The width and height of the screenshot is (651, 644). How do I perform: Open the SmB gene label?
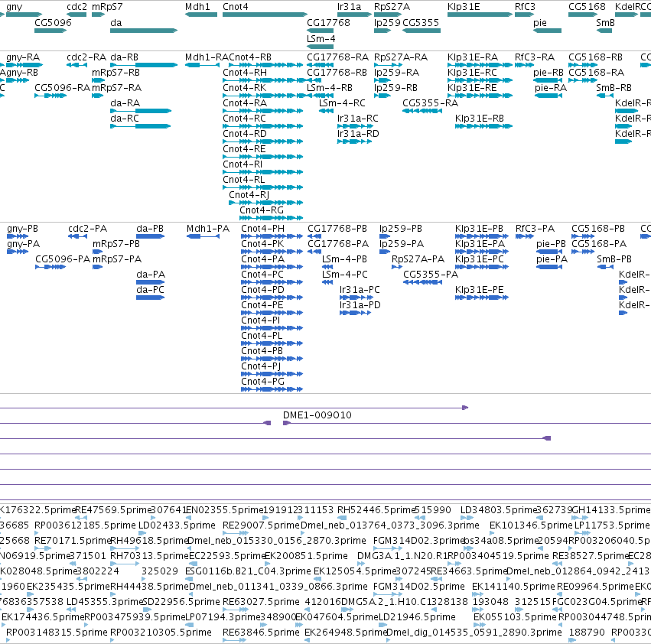coord(605,22)
